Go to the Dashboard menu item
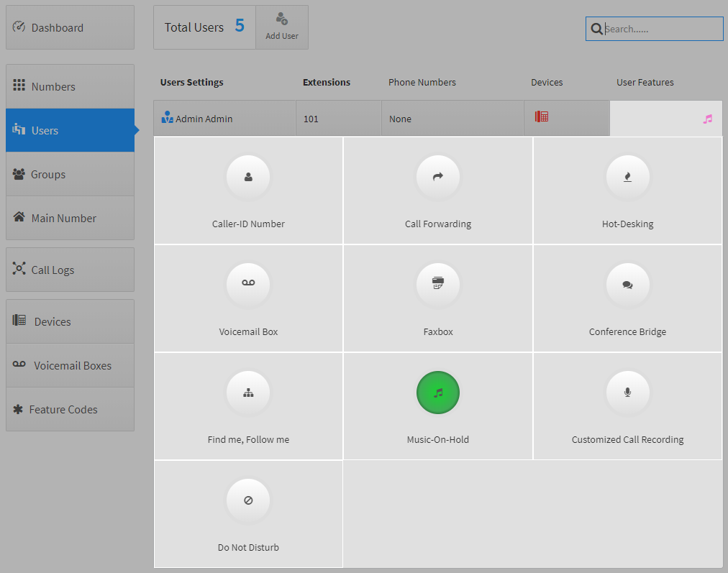728x573 pixels. point(70,27)
